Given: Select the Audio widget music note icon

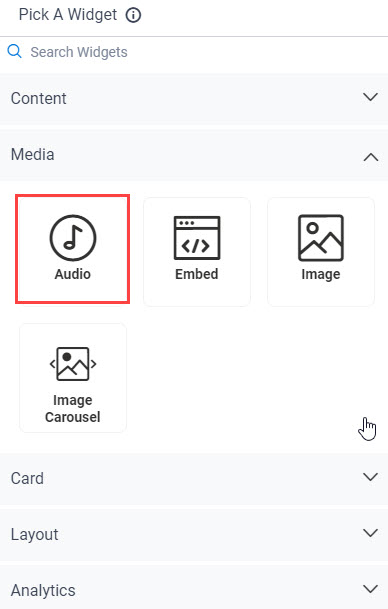Looking at the screenshot, I should tap(73, 238).
